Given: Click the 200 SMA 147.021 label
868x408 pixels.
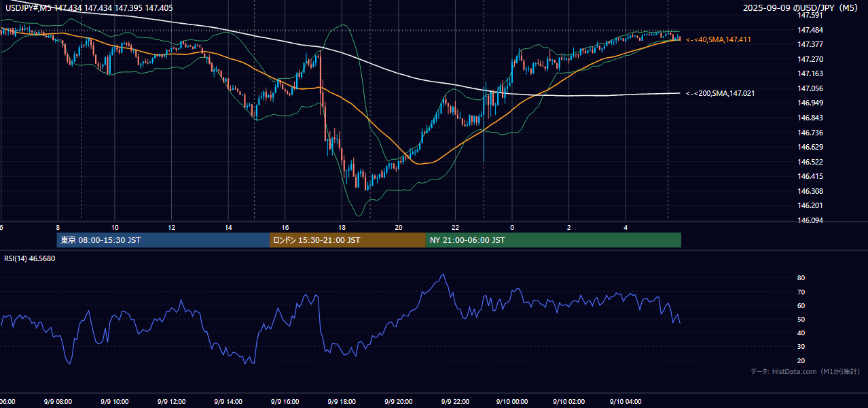Looking at the screenshot, I should [721, 93].
